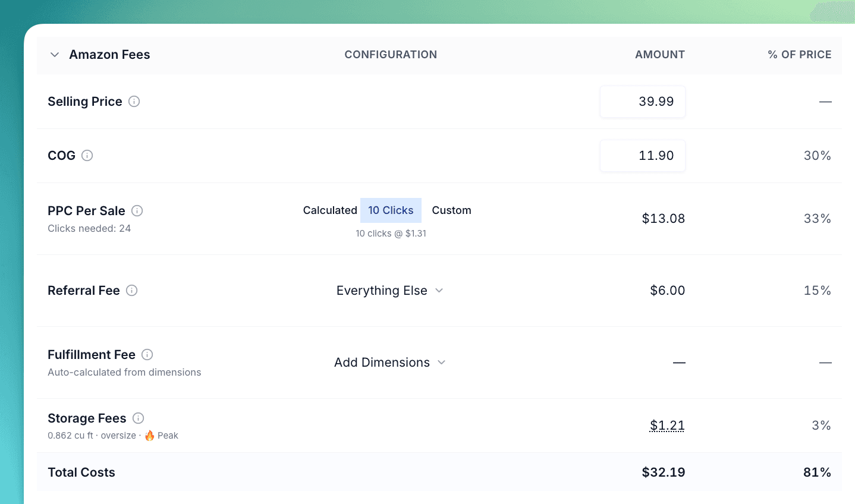Screen dimensions: 855x504
Task: Click the Fulfillment Fee info icon
Action: click(x=147, y=355)
